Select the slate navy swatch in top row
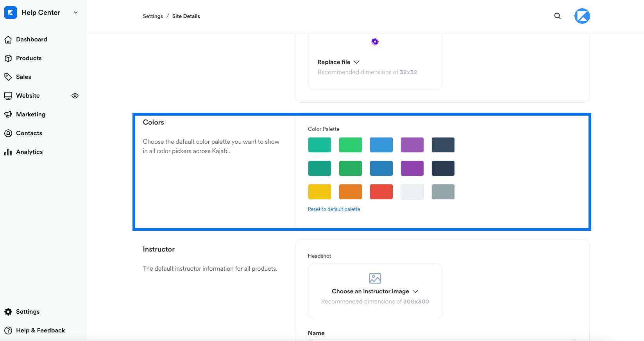The width and height of the screenshot is (644, 341). click(443, 145)
